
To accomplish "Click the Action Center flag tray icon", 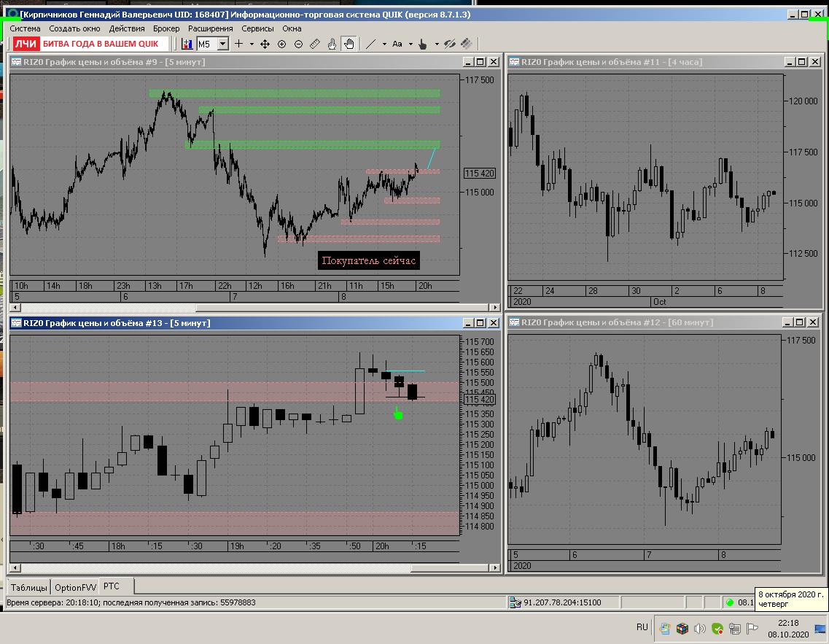I will 751,629.
